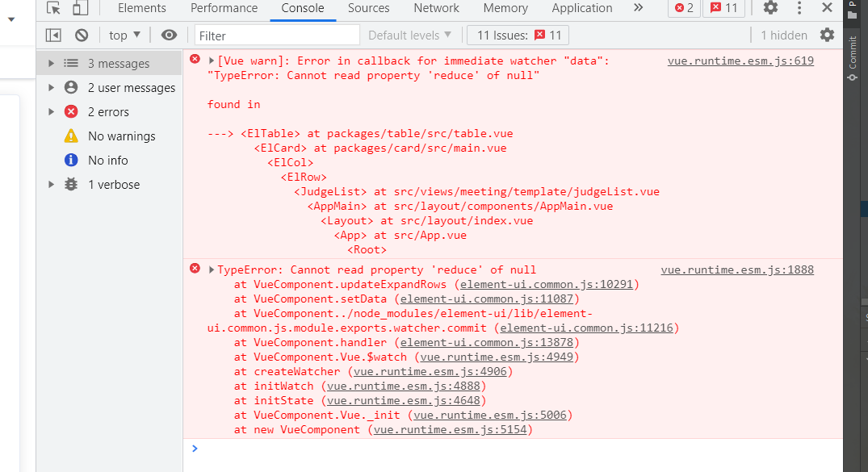Open vue.runtime.esm.js:619 source link
Viewport: 868px width, 472px height.
pyautogui.click(x=740, y=60)
